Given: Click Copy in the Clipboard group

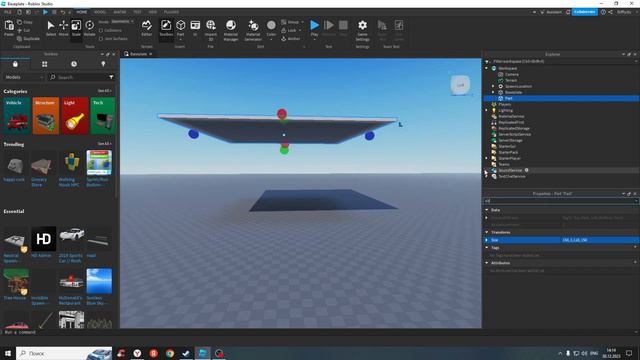Looking at the screenshot, I should point(25,22).
